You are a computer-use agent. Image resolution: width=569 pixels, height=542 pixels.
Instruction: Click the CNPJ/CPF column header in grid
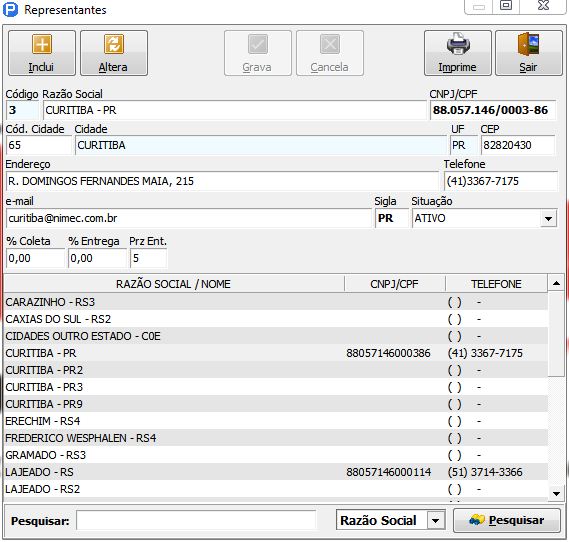tap(395, 284)
